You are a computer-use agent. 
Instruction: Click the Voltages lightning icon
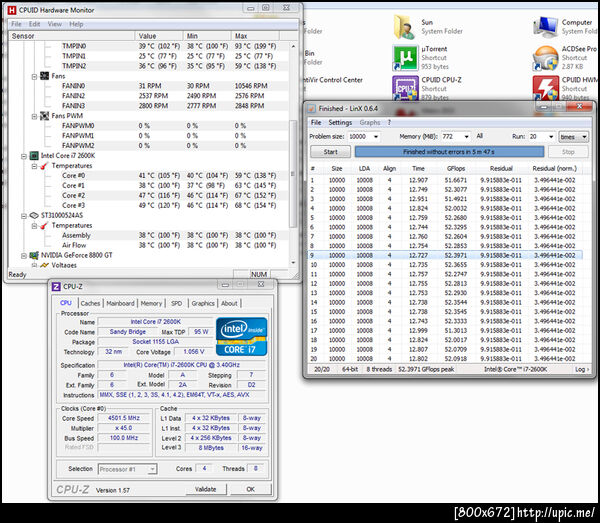[44, 265]
